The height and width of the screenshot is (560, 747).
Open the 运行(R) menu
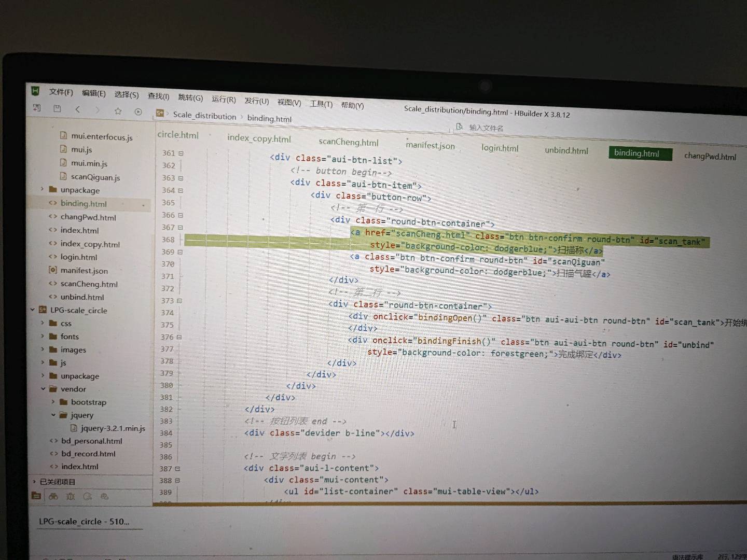point(223,99)
